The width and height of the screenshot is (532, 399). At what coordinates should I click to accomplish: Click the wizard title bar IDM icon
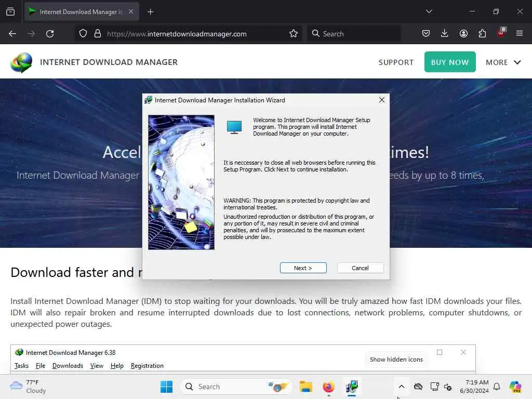148,100
